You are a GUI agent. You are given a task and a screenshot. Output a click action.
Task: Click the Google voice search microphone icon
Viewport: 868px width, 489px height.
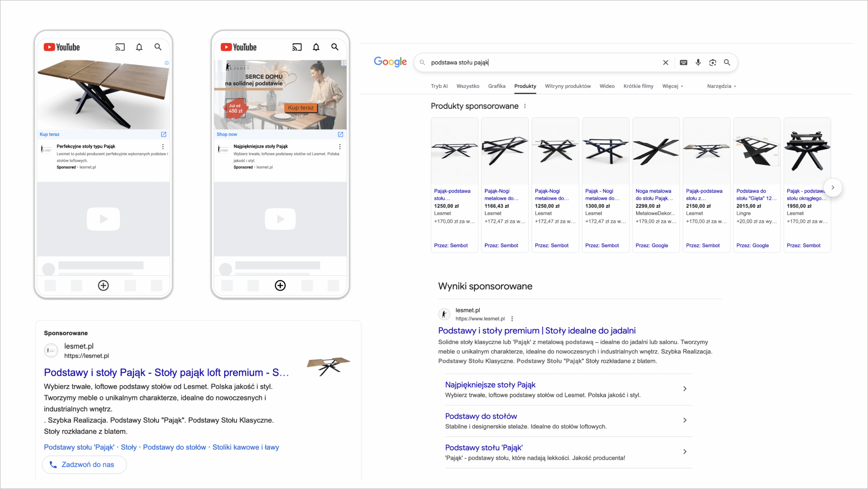[x=698, y=62]
